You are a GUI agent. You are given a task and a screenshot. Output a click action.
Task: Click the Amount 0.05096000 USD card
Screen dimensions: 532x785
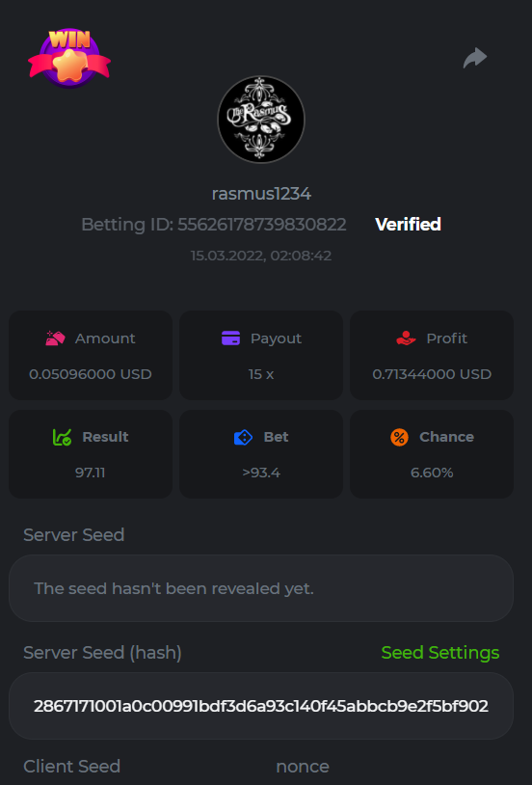click(x=91, y=355)
